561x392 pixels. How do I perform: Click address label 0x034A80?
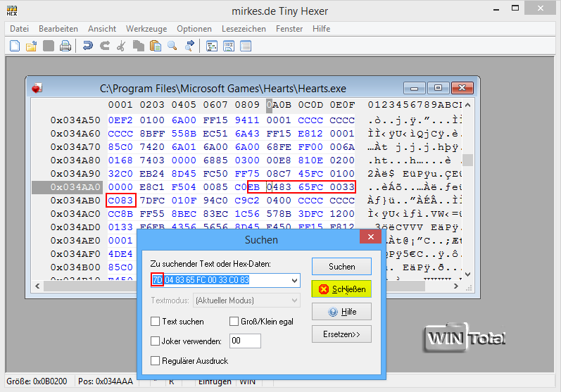(75, 160)
